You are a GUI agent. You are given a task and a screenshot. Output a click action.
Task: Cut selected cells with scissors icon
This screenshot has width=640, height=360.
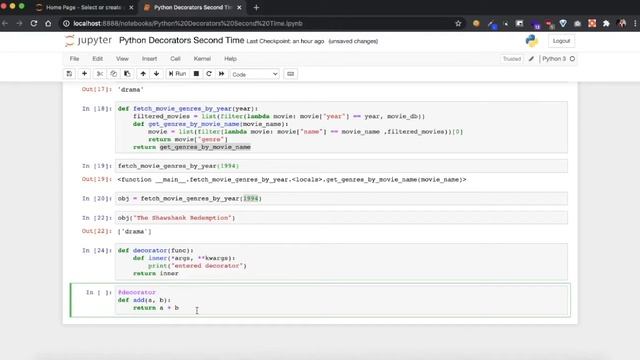click(100, 74)
